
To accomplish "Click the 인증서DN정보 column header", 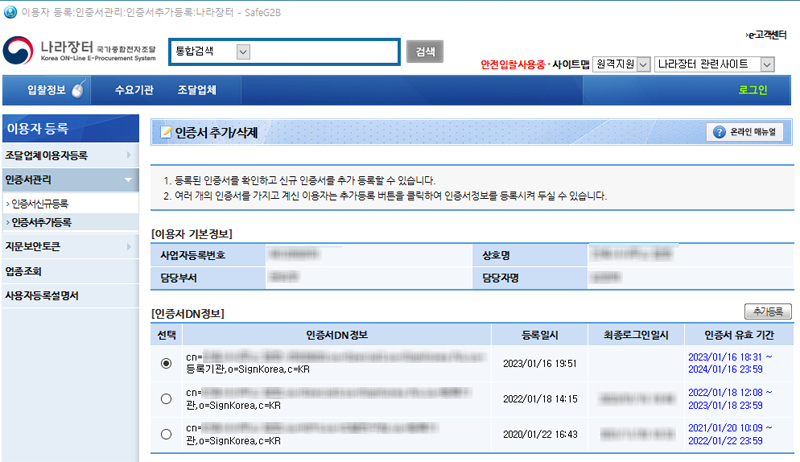I will [337, 335].
